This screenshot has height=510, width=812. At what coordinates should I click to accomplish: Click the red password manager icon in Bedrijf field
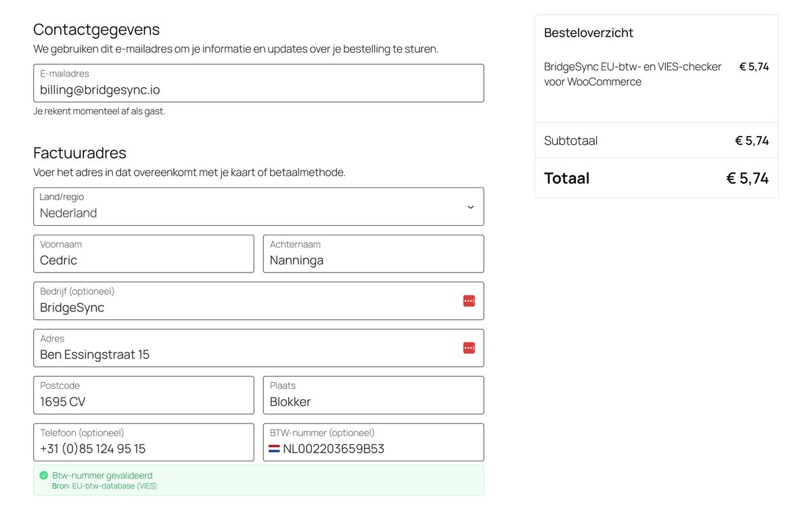tap(469, 301)
